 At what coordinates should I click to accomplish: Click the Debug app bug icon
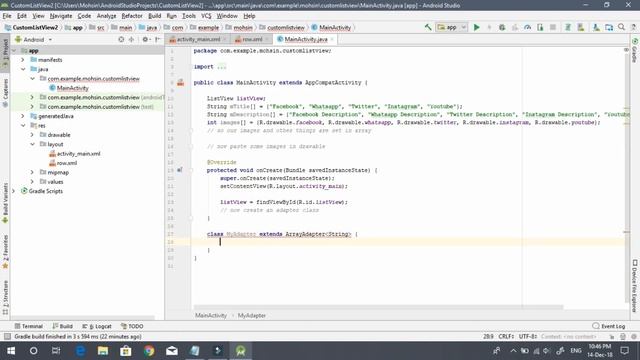click(x=502, y=27)
